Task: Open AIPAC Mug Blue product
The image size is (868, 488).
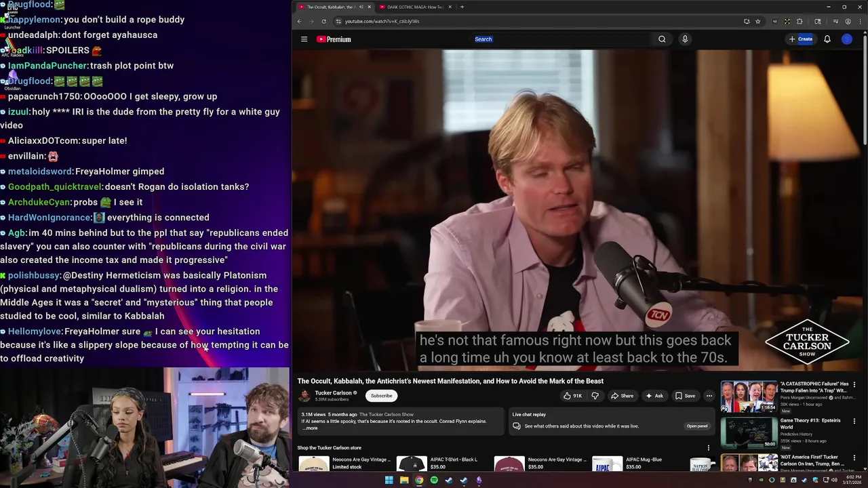Action: (x=644, y=460)
